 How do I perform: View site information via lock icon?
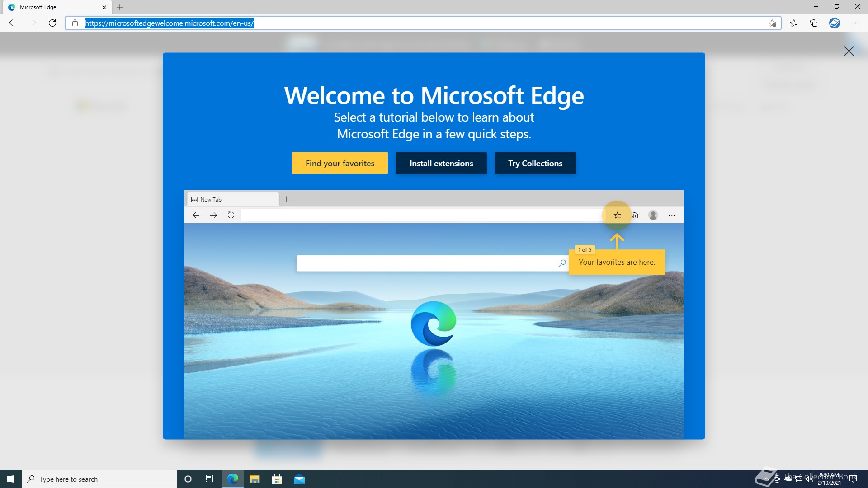(x=75, y=23)
